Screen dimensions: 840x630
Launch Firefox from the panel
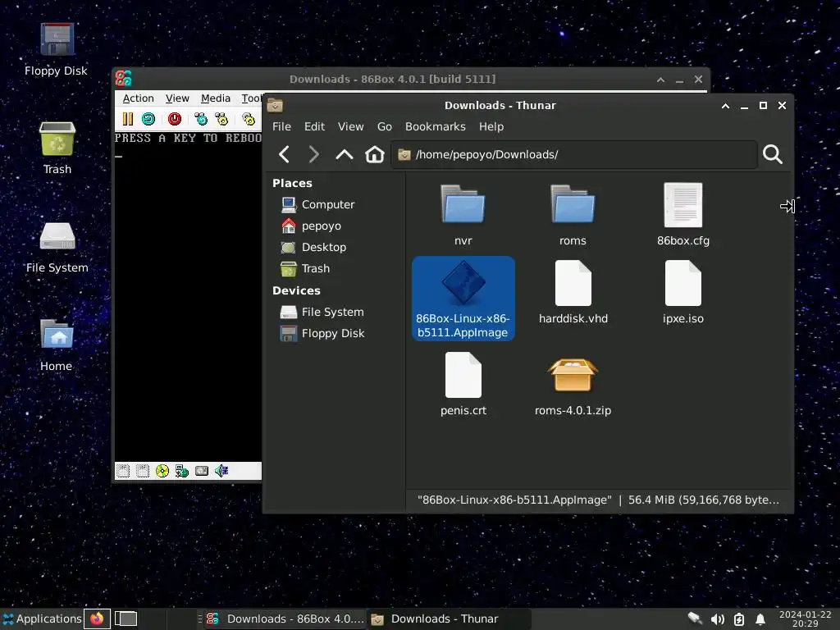pyautogui.click(x=97, y=619)
